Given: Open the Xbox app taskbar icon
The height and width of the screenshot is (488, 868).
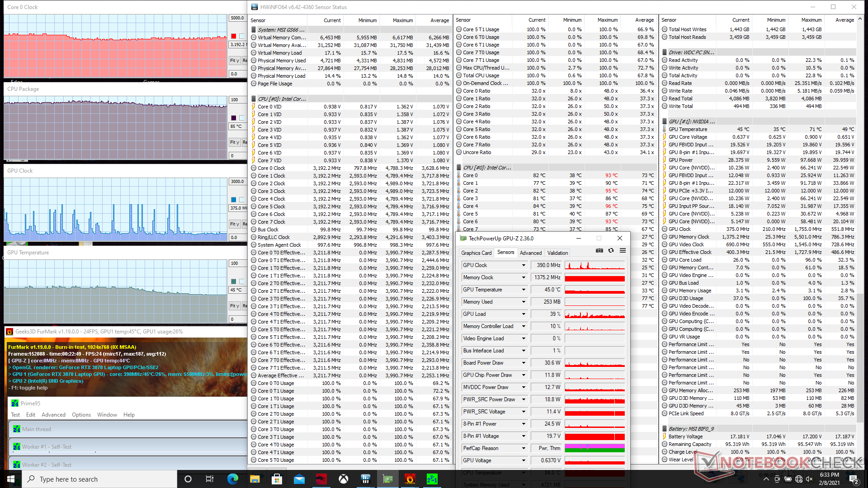Looking at the screenshot, I should click(x=344, y=479).
